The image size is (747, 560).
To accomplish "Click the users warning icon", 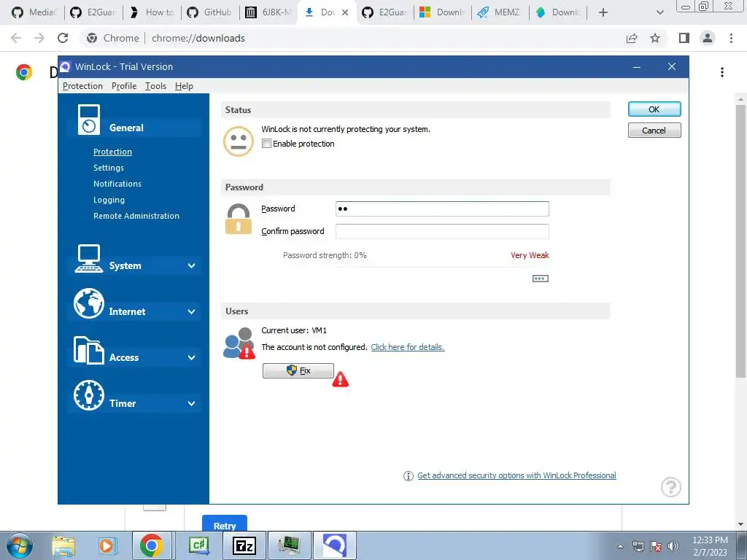I will (x=239, y=343).
